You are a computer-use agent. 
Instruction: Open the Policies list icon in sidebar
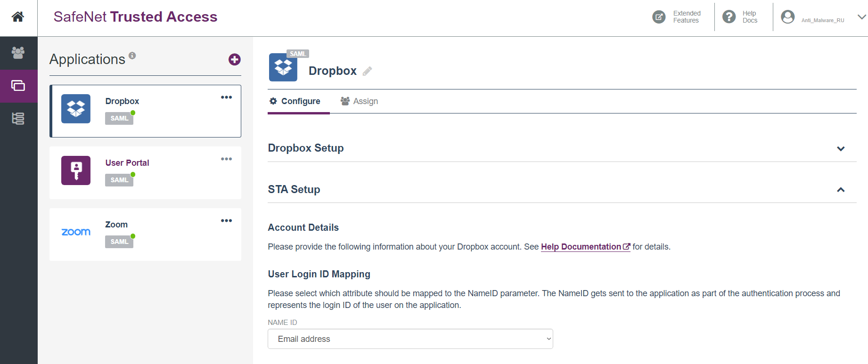[x=18, y=119]
